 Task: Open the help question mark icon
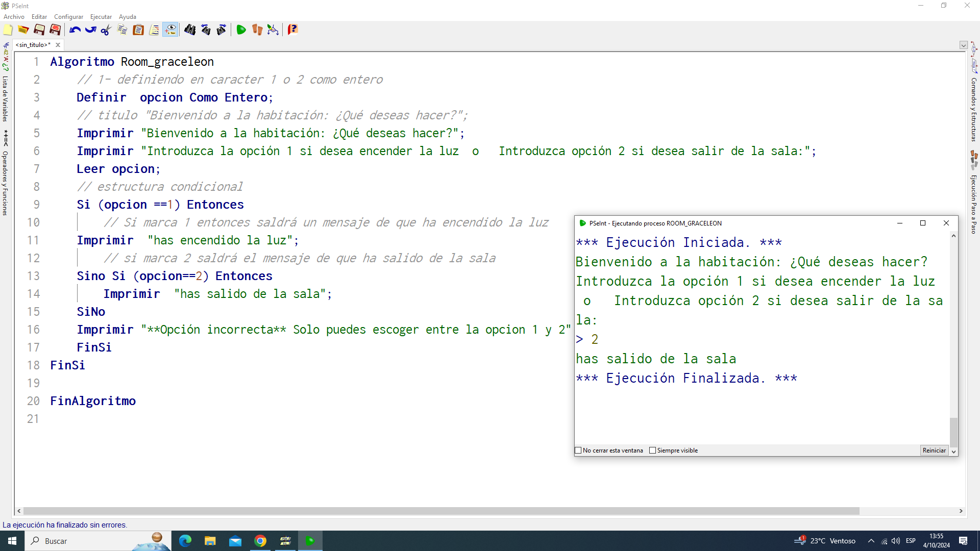(292, 30)
